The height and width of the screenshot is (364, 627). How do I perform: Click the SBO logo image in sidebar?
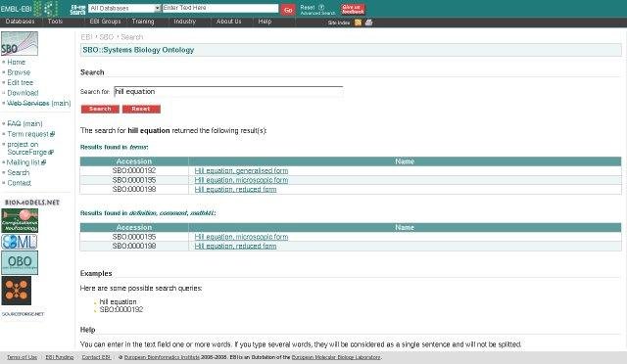[20, 44]
